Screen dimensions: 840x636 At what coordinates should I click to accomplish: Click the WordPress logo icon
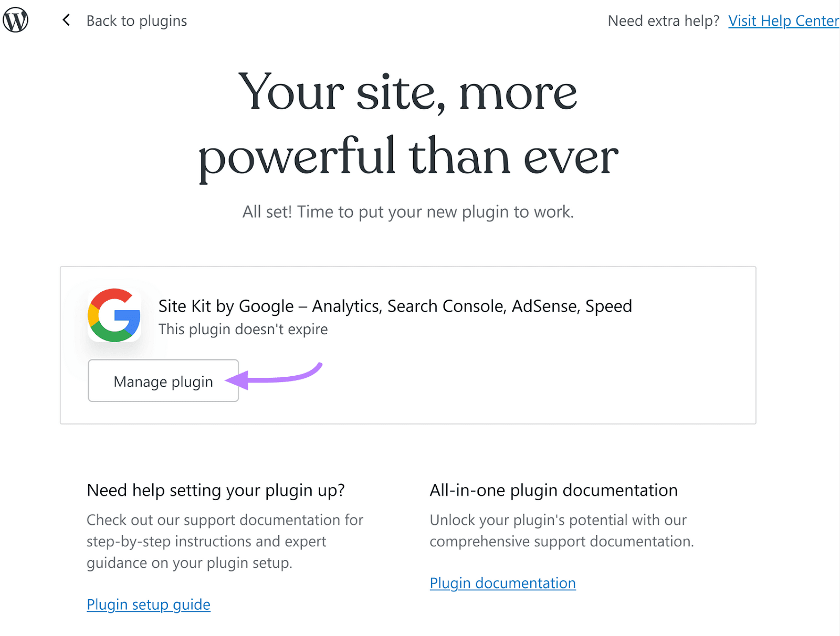coord(16,20)
